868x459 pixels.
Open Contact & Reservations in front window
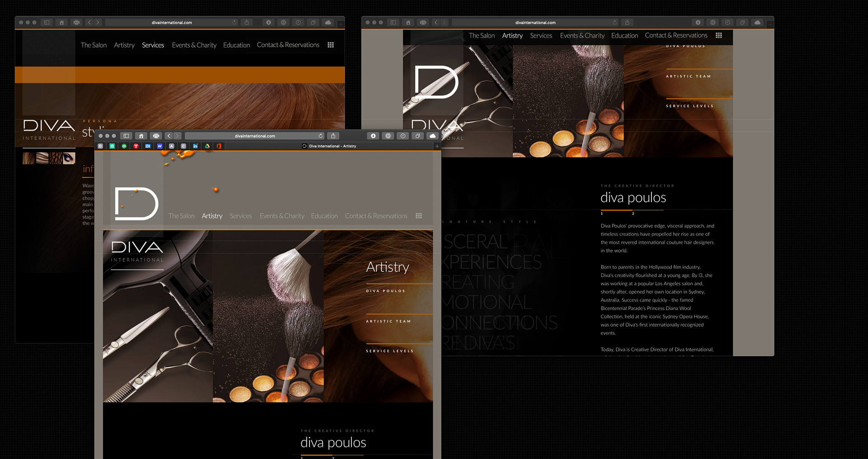coord(376,216)
